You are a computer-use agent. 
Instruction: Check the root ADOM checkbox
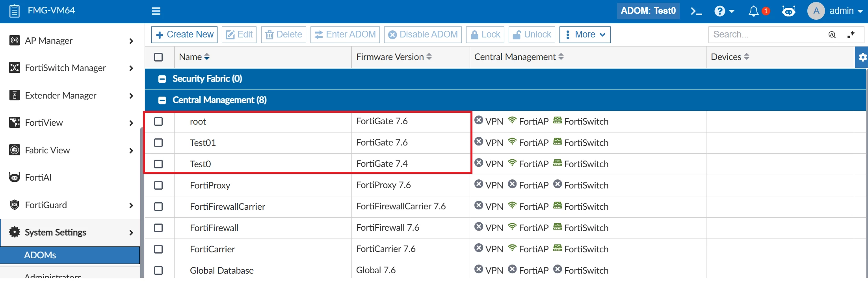pos(158,121)
